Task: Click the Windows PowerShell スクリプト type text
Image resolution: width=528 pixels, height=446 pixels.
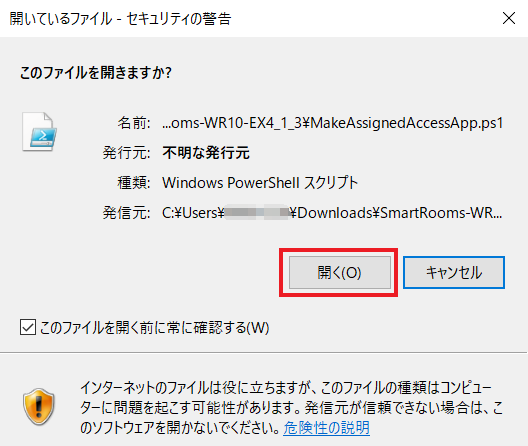Action: tap(260, 183)
